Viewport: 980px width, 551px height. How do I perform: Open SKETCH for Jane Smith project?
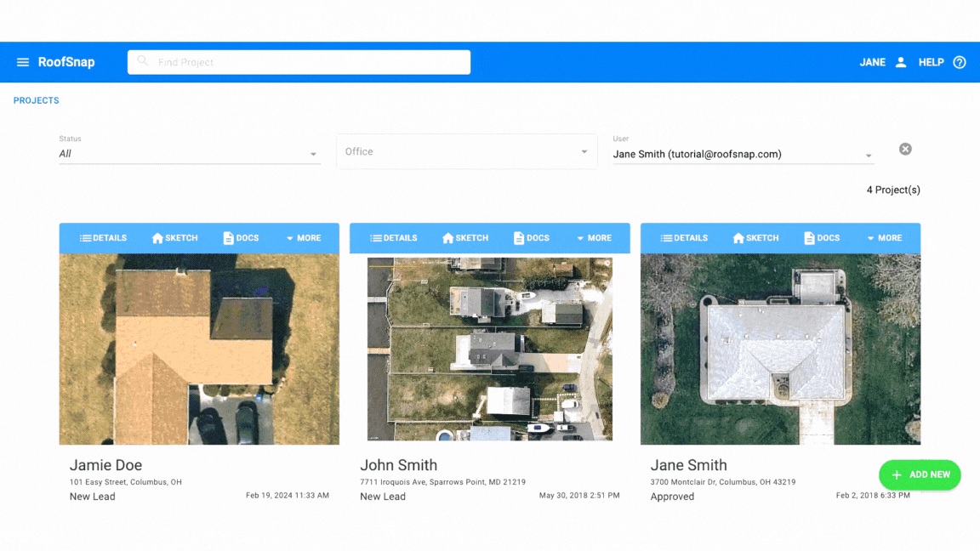755,238
